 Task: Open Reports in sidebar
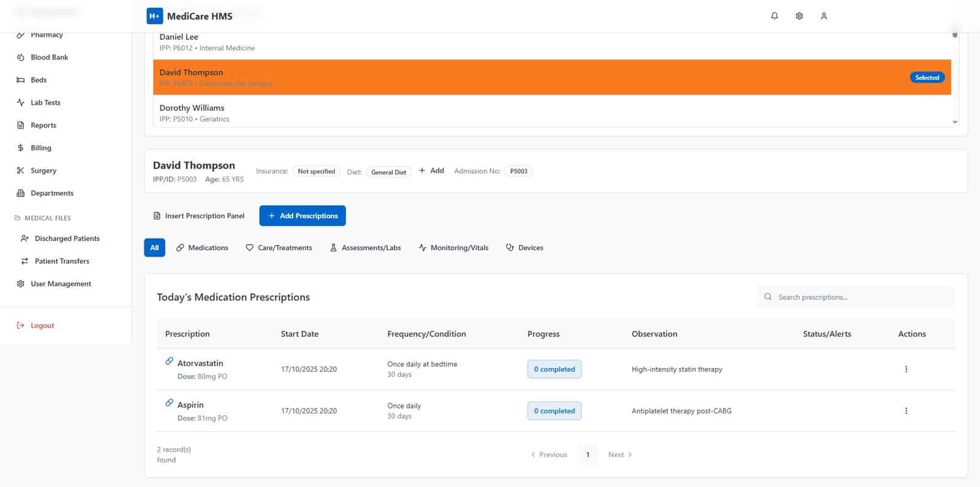click(43, 126)
